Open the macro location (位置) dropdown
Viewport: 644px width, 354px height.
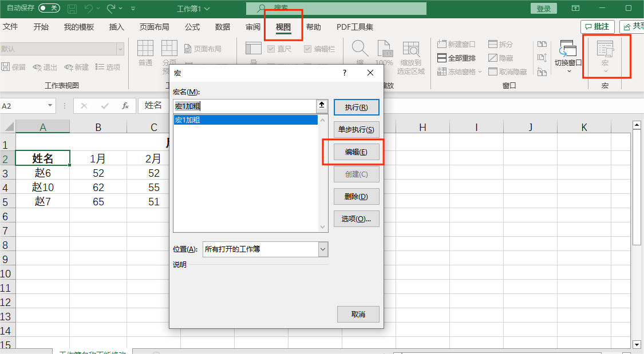[323, 249]
